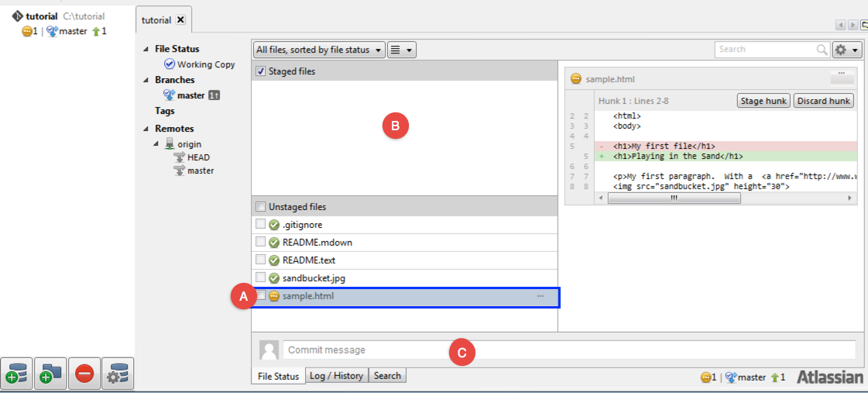
Task: Check the sandbucket.jpg checkbox
Action: pyautogui.click(x=260, y=278)
